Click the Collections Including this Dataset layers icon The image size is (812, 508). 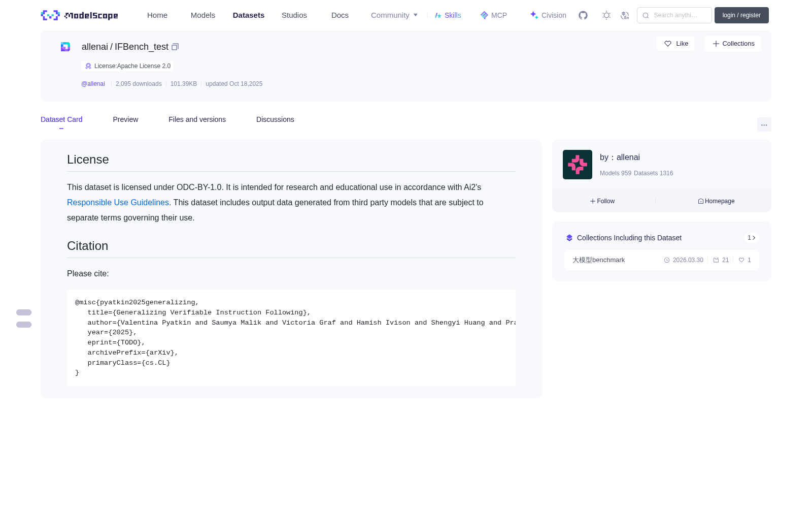(569, 238)
